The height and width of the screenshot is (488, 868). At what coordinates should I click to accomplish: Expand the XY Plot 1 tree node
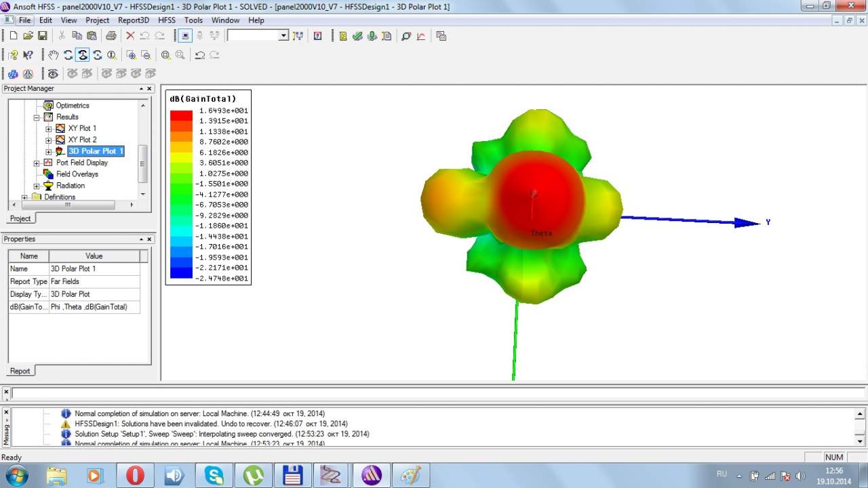coord(49,128)
